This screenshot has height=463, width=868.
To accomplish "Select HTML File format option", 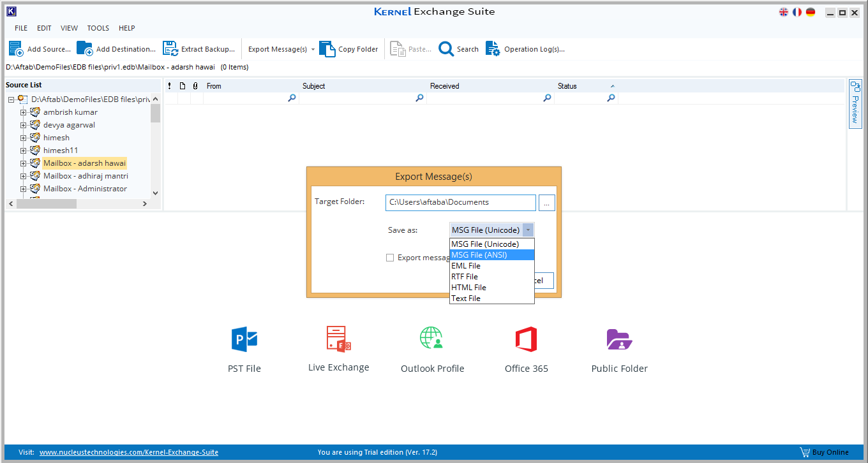I will pyautogui.click(x=492, y=288).
